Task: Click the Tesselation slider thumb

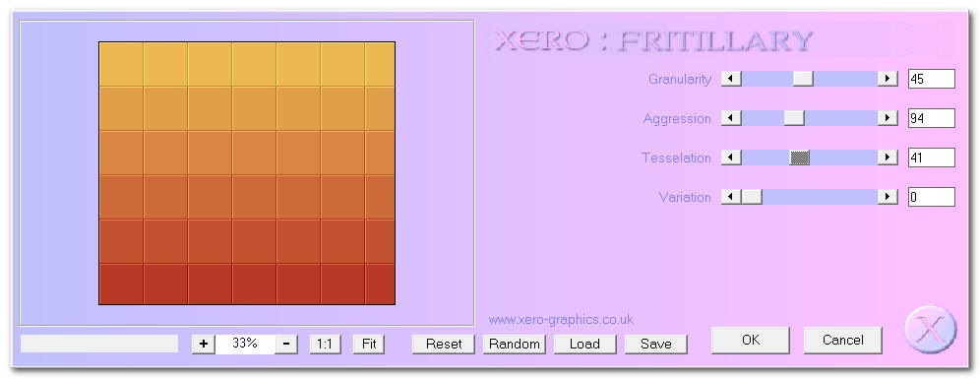Action: [x=799, y=158]
